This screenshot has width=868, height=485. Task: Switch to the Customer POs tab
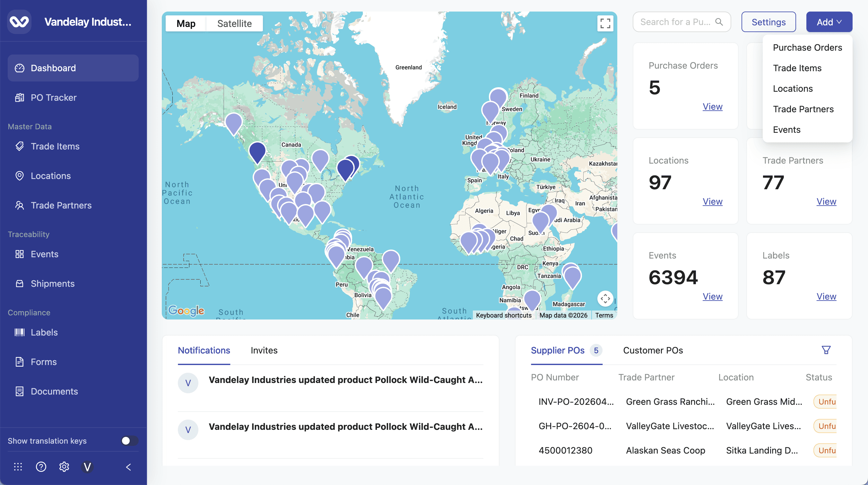pos(653,350)
